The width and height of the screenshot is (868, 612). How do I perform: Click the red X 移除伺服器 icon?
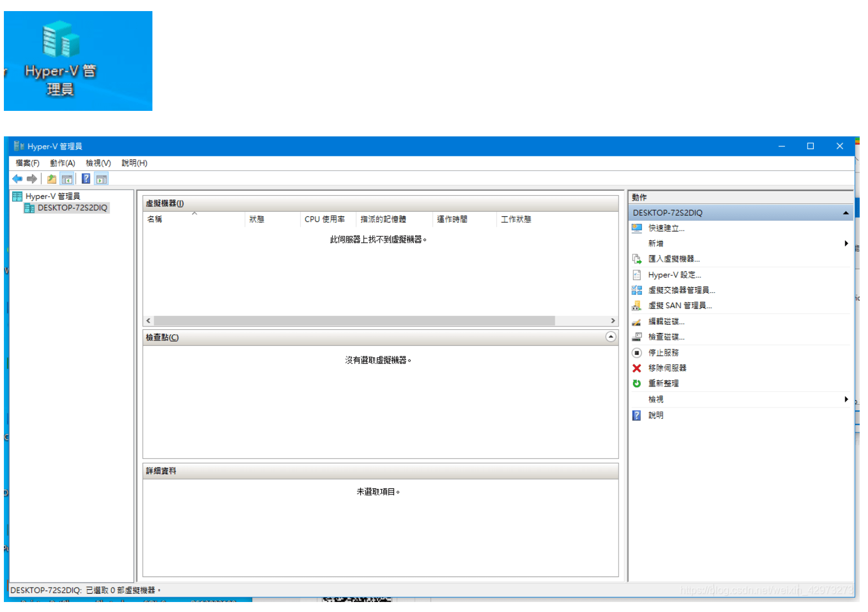tap(637, 368)
